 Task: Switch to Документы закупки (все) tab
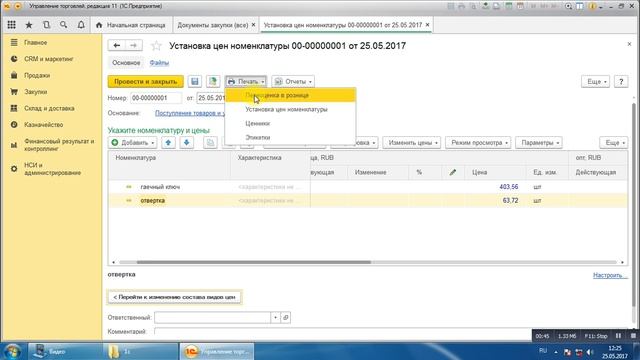(x=213, y=25)
